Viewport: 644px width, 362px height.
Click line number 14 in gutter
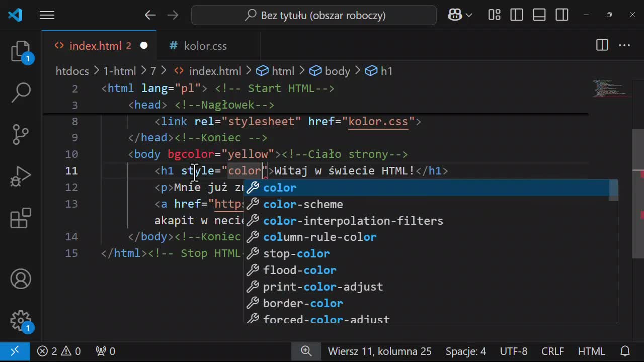pyautogui.click(x=71, y=236)
